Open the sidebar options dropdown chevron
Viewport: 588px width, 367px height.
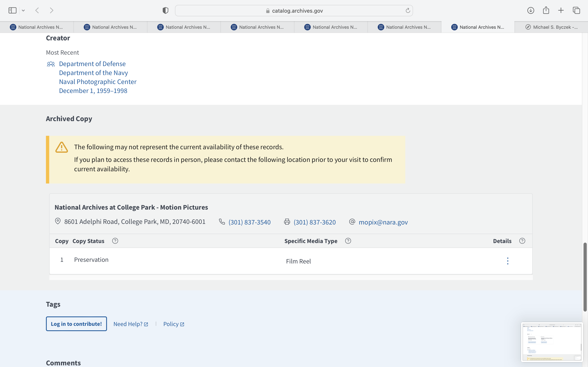click(23, 10)
